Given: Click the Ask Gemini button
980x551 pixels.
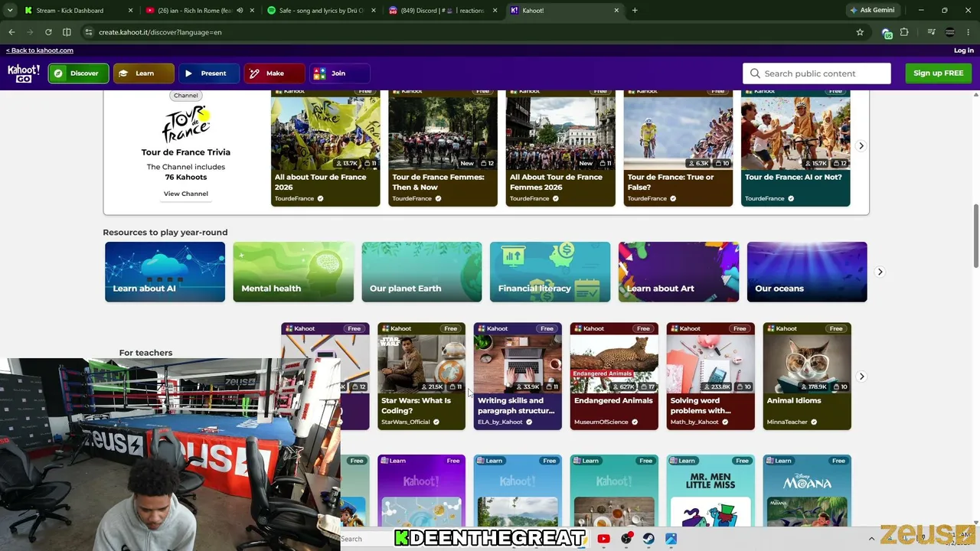Looking at the screenshot, I should coord(872,11).
